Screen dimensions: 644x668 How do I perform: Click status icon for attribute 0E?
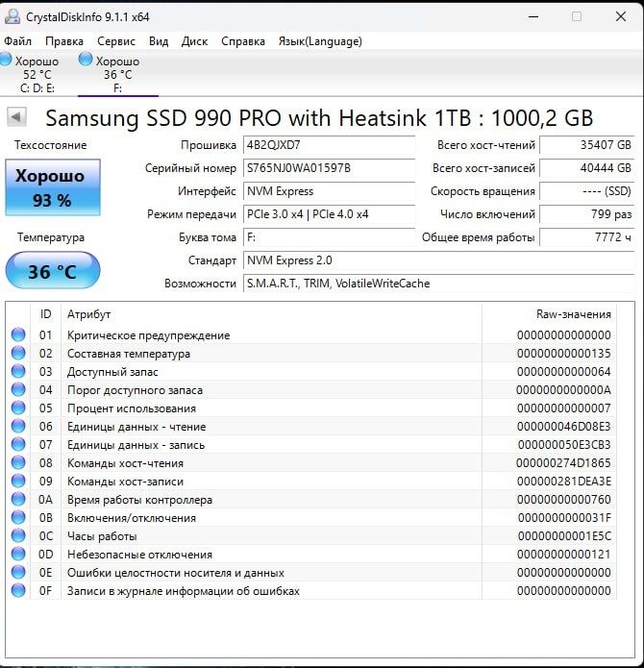pyautogui.click(x=18, y=572)
